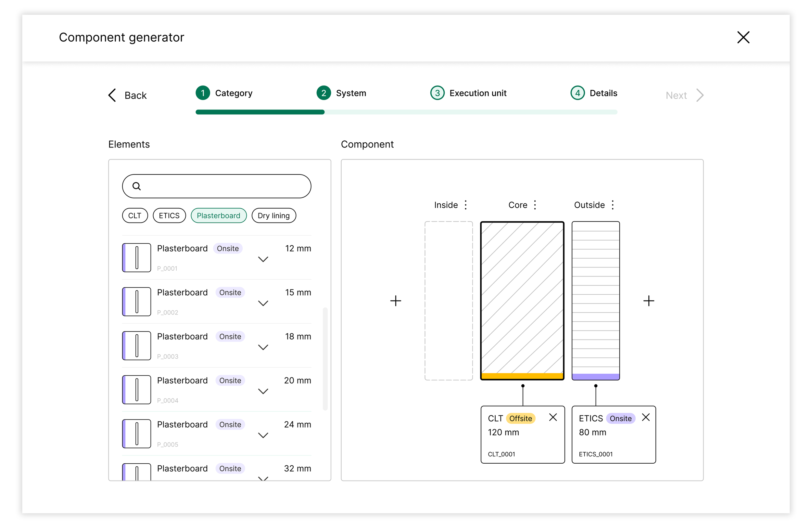This screenshot has width=812, height=528.
Task: Enable the Dry lining filter chip
Action: (273, 216)
